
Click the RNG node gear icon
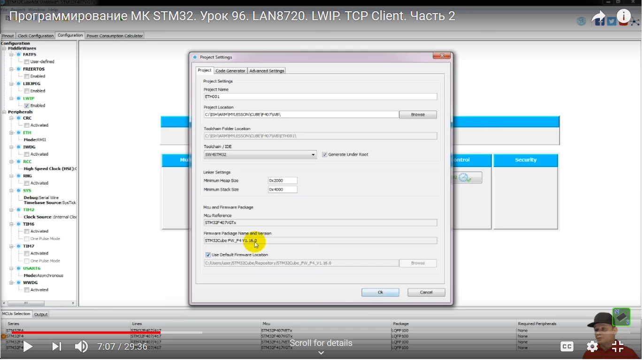click(19, 176)
